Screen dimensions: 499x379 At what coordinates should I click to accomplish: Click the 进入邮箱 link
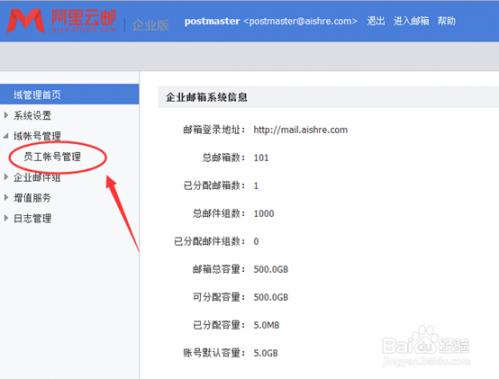click(411, 21)
